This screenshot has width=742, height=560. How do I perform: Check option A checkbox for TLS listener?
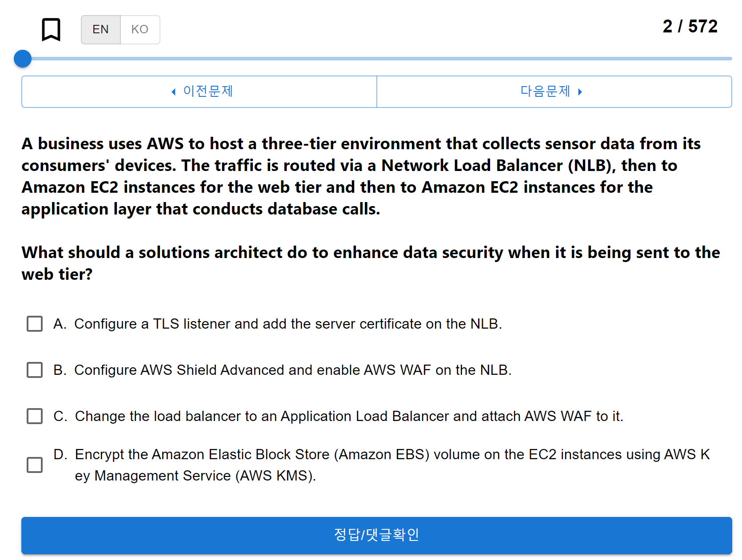pos(35,324)
